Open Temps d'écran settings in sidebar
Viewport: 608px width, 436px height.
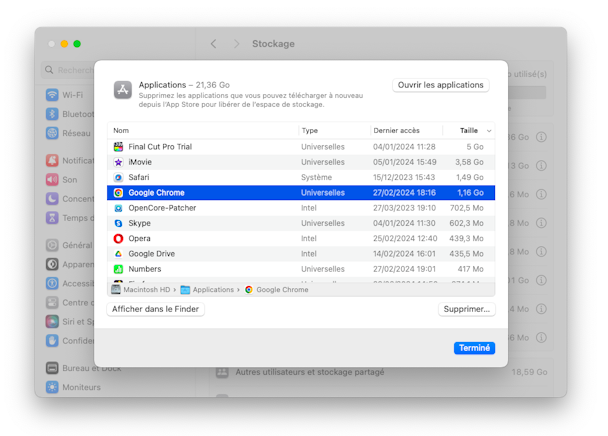pos(70,218)
